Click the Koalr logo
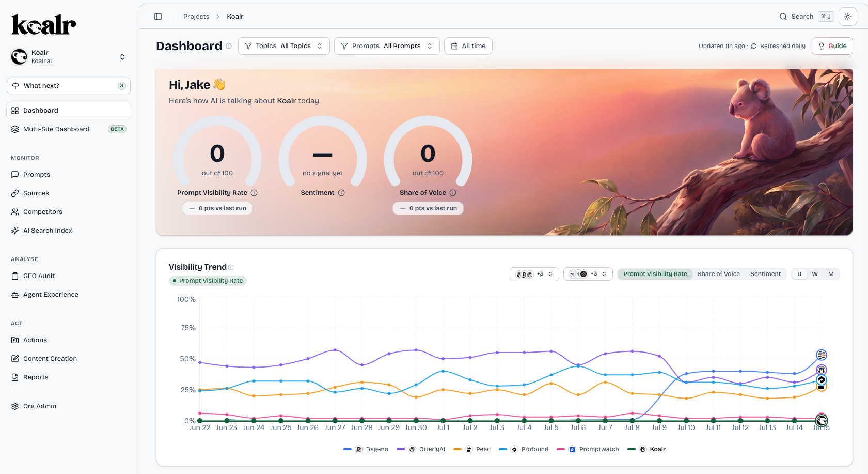868x474 pixels. coord(44,25)
